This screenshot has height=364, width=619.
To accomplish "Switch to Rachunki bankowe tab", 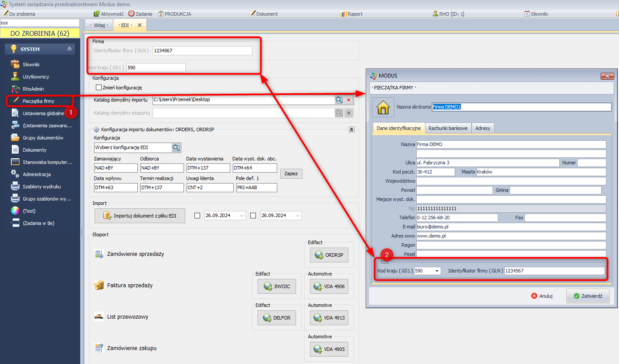I will coord(448,128).
